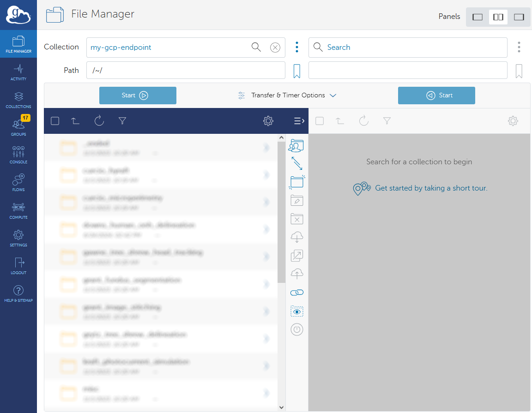Bookmark the left panel path
Image resolution: width=532 pixels, height=413 pixels.
(297, 71)
